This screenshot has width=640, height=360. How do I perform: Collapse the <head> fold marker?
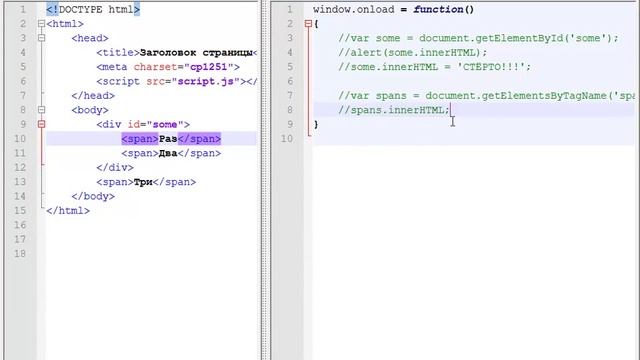tap(41, 38)
